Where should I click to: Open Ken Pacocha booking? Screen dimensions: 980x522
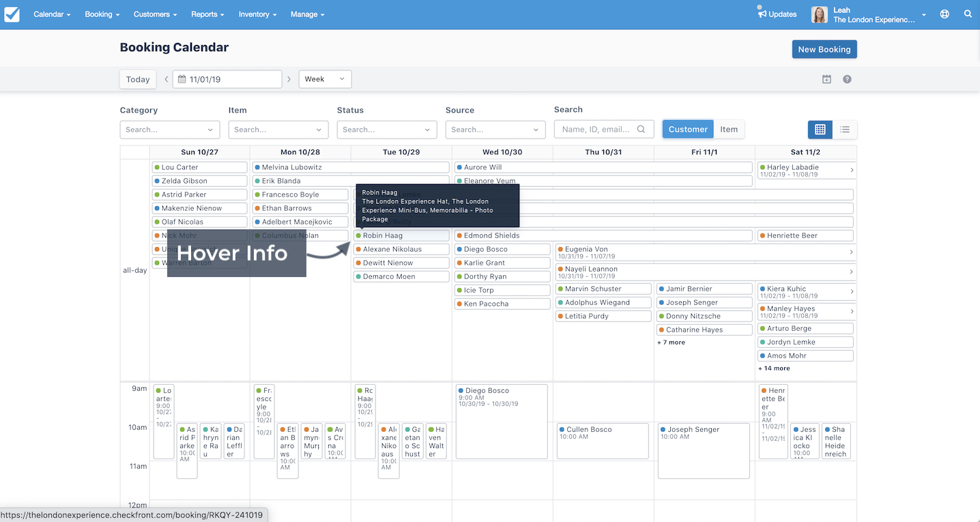point(502,304)
